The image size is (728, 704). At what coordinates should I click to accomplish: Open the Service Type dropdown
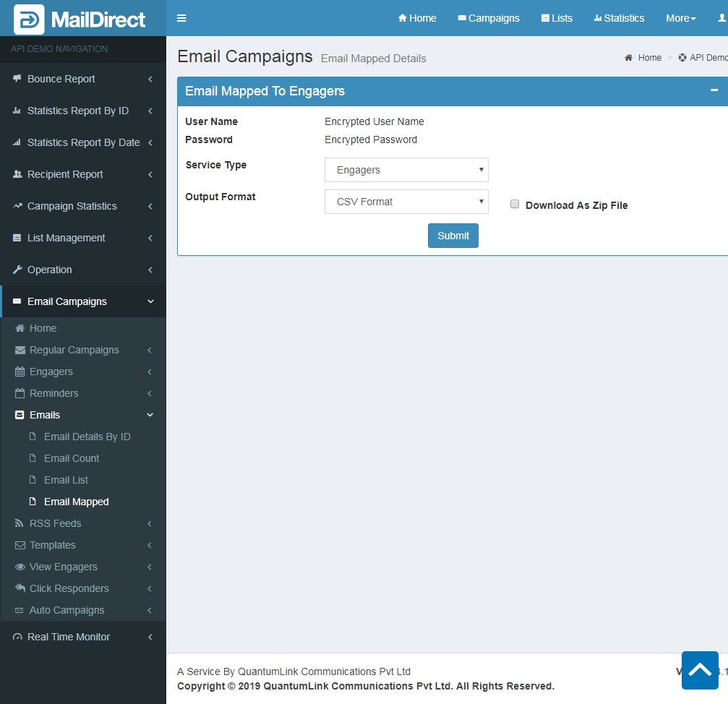coord(406,170)
